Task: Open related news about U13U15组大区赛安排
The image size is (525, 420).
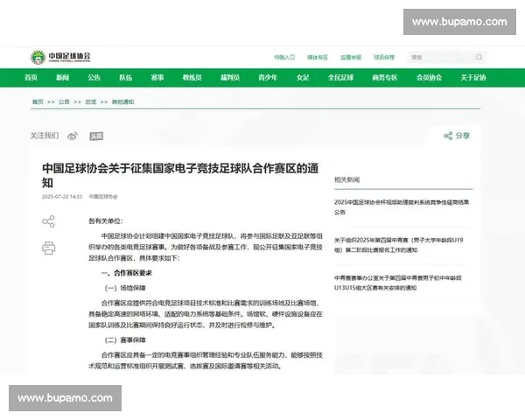Action: pos(398,283)
